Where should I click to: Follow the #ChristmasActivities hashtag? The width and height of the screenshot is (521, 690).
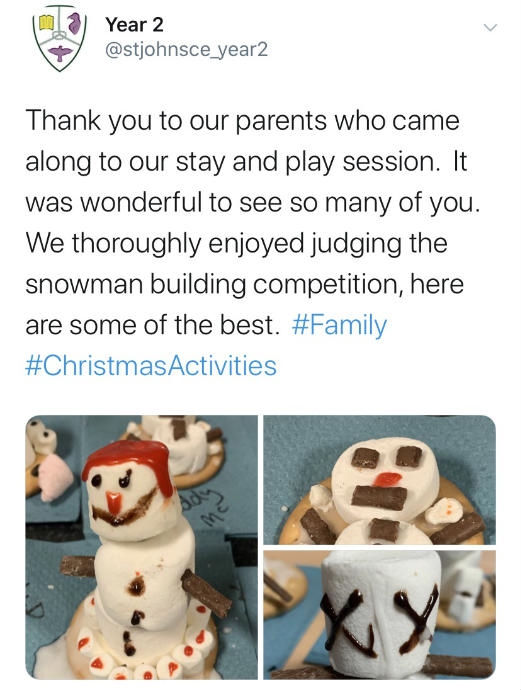[x=151, y=366]
